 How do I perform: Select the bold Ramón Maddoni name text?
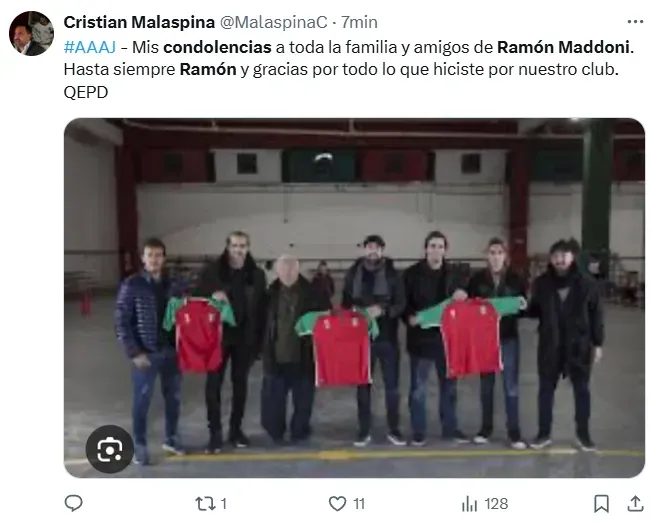(563, 47)
